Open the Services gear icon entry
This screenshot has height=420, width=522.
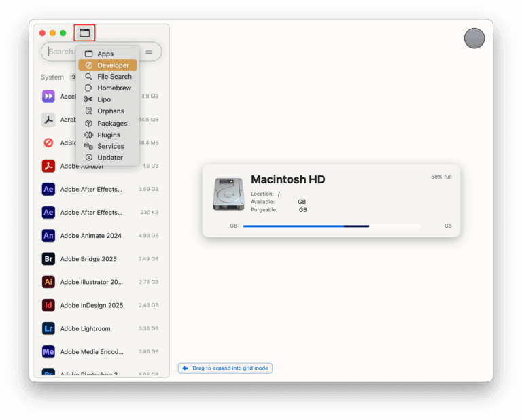click(88, 146)
